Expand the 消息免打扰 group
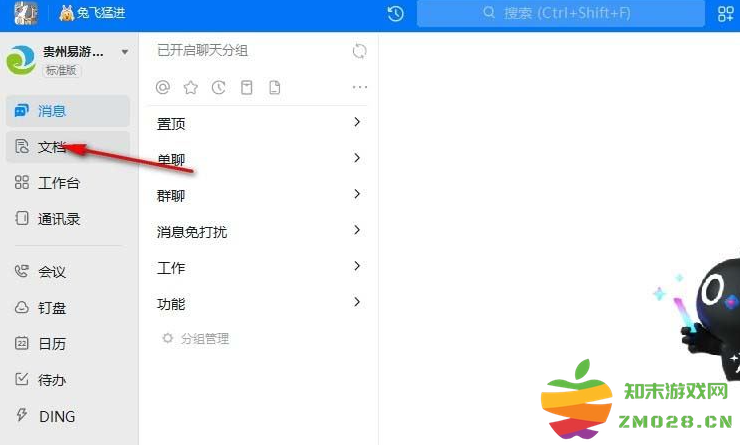740x445 pixels. pos(258,231)
